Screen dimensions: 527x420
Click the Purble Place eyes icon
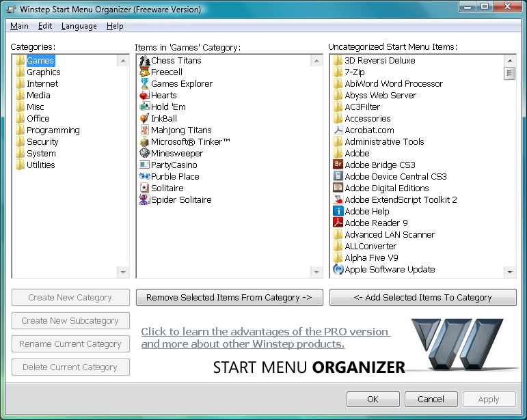pos(144,176)
